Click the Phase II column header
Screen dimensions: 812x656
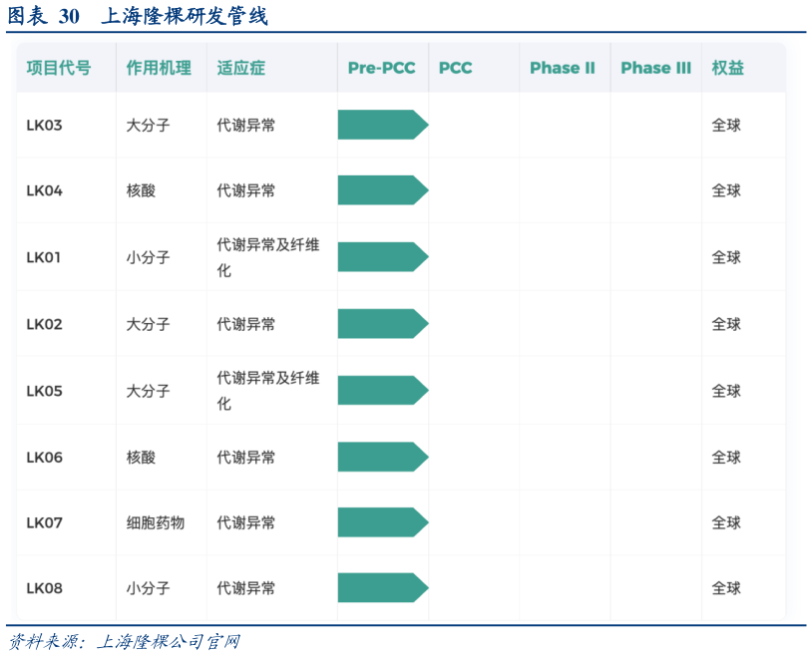pyautogui.click(x=563, y=68)
